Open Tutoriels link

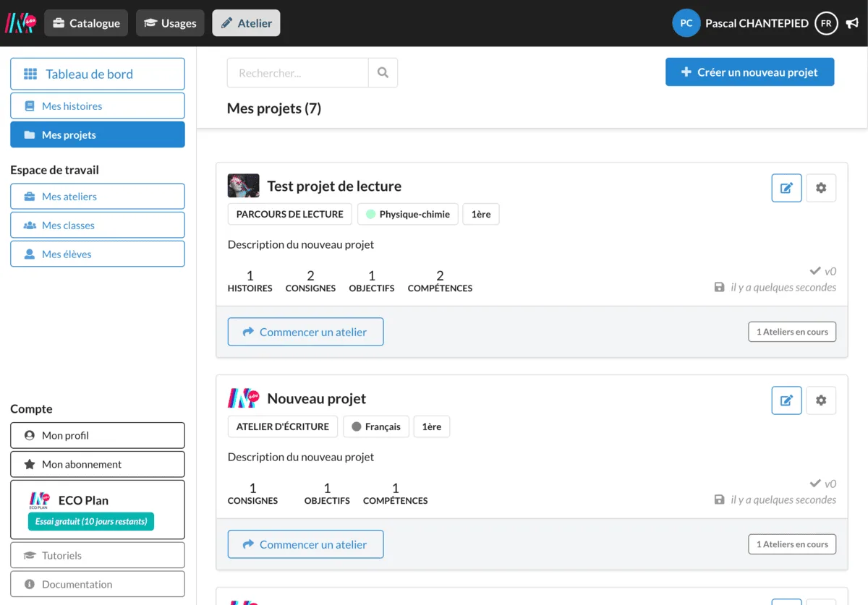pyautogui.click(x=98, y=555)
